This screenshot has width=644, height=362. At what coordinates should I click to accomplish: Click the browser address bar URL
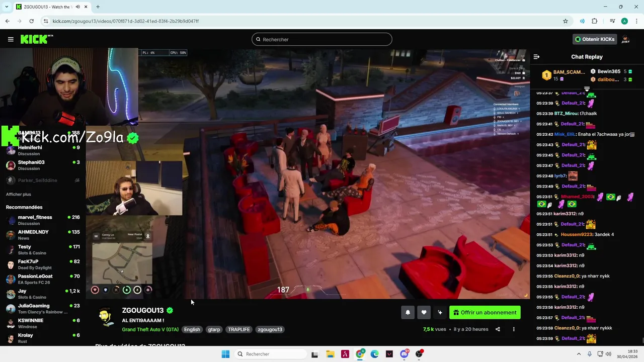[125, 21]
